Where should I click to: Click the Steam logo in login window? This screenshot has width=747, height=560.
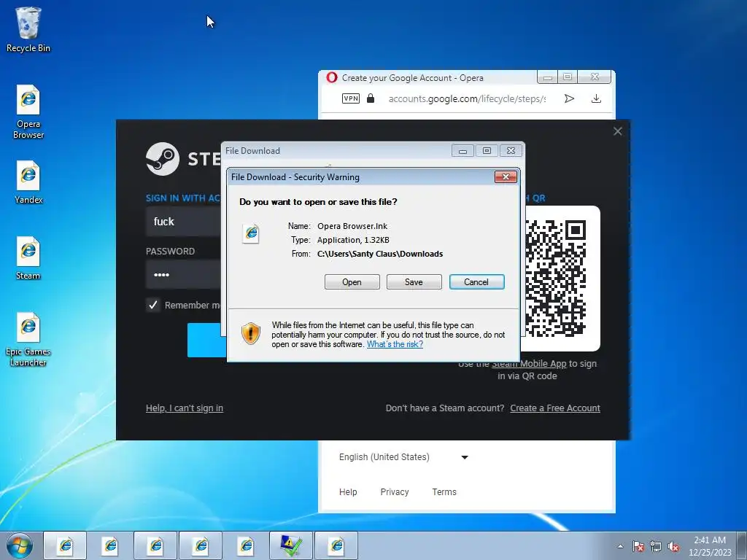pyautogui.click(x=163, y=158)
